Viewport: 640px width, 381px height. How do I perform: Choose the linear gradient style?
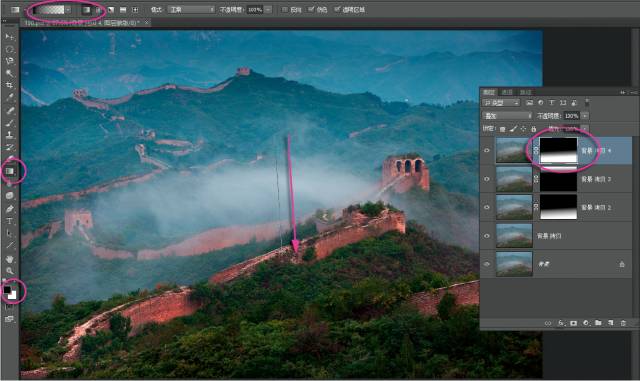tap(86, 10)
